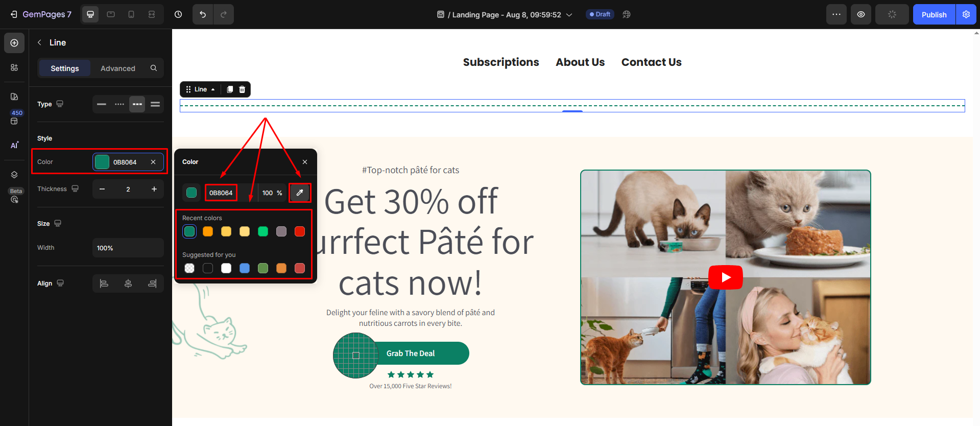Open the layers panel in sidebar
The width and height of the screenshot is (980, 426).
coord(14,175)
